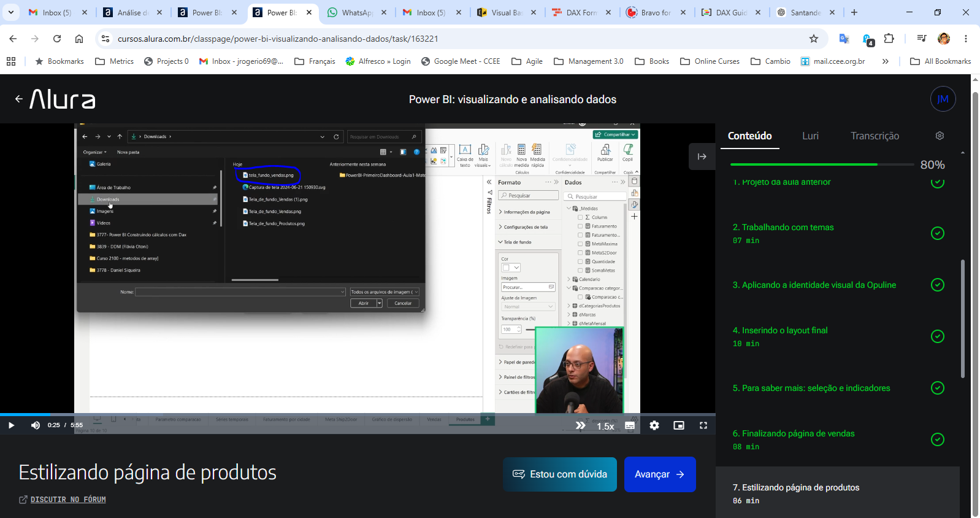
Task: Toggle completion check for Aplicando a identidade visual
Action: (937, 285)
